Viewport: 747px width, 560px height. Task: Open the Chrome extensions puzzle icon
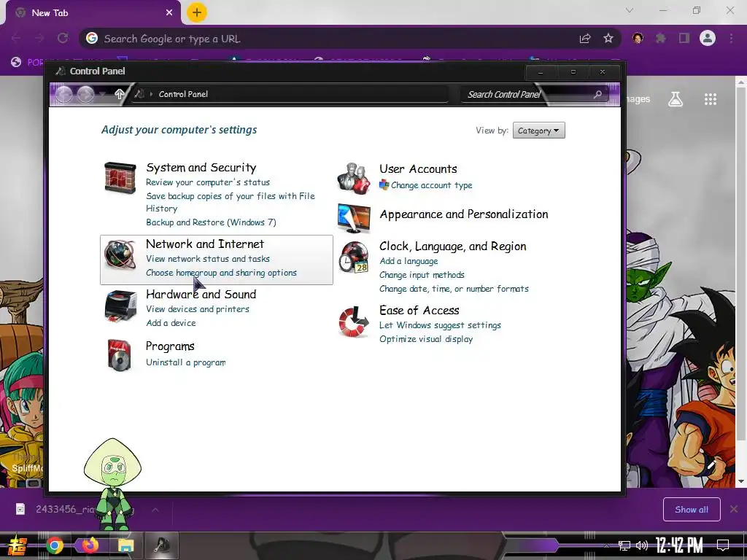coord(661,39)
